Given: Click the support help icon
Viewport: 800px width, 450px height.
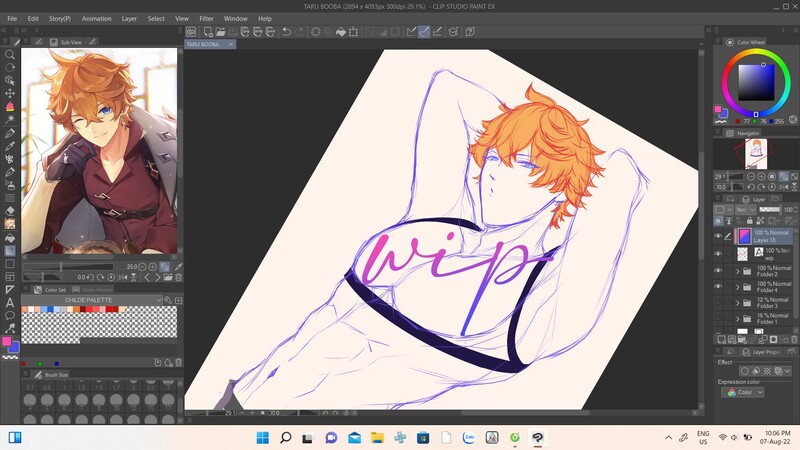Looking at the screenshot, I should [470, 32].
